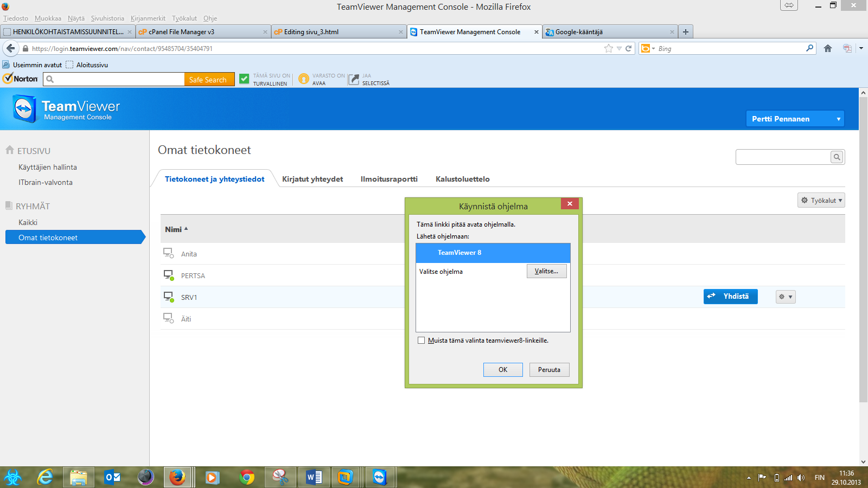Open Käyttäjien hallinta in sidebar
Image resolution: width=868 pixels, height=488 pixels.
(x=48, y=167)
